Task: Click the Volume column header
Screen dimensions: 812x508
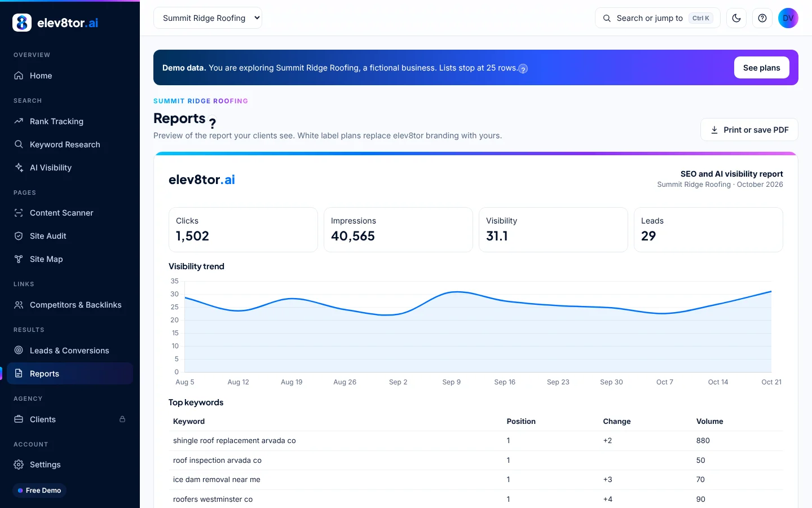Action: pos(709,422)
